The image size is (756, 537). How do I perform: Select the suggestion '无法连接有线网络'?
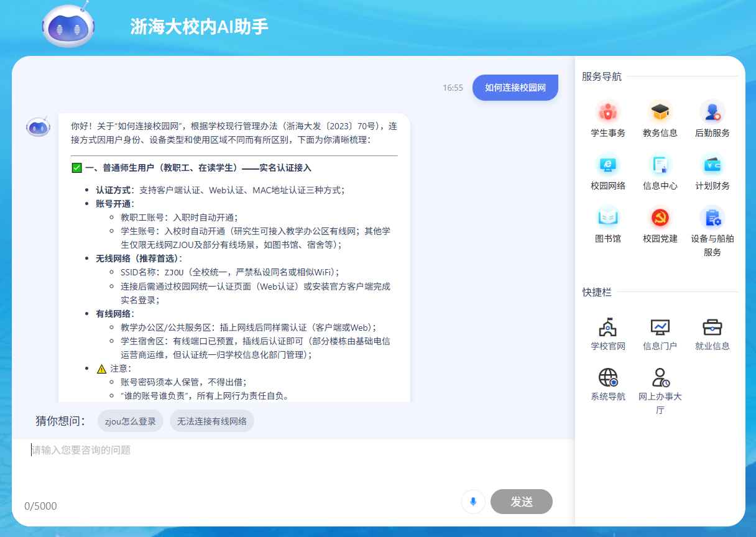[x=212, y=421]
